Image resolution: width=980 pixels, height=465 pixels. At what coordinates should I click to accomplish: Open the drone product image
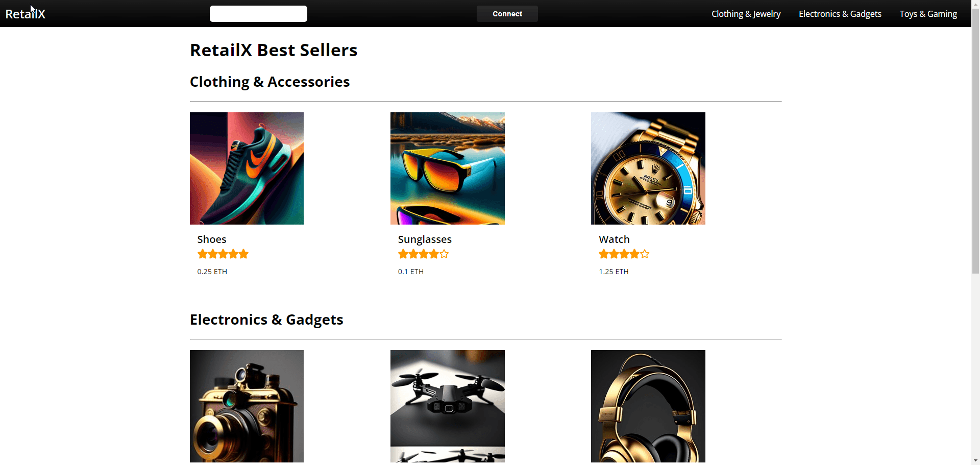click(x=448, y=406)
